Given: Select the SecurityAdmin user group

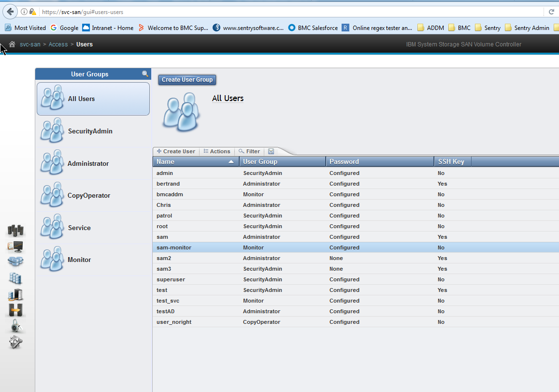Looking at the screenshot, I should (x=93, y=131).
